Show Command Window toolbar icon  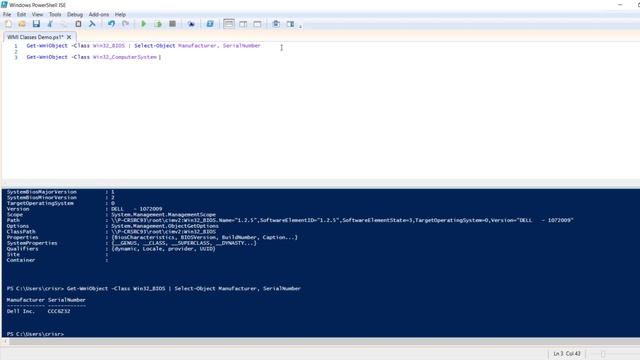click(276, 24)
